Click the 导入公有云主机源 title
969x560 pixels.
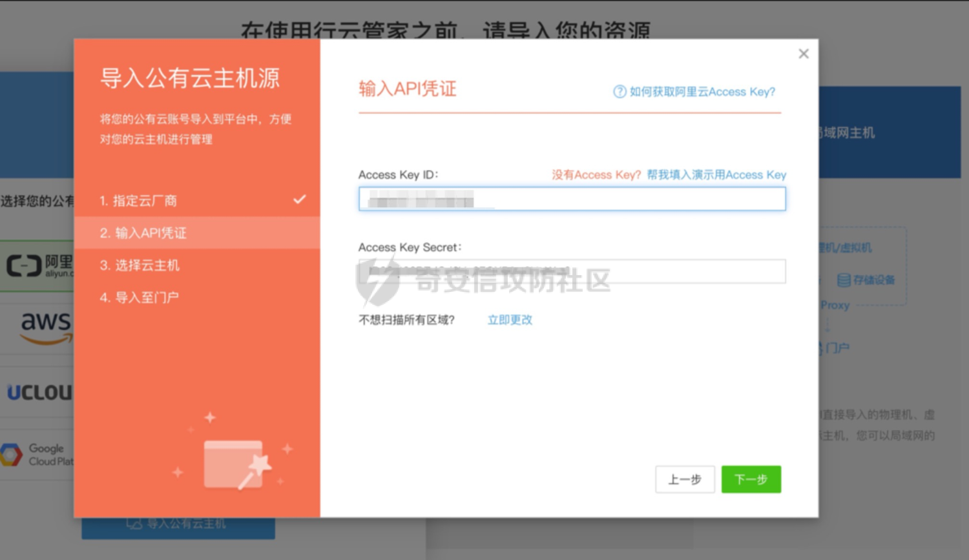[190, 78]
